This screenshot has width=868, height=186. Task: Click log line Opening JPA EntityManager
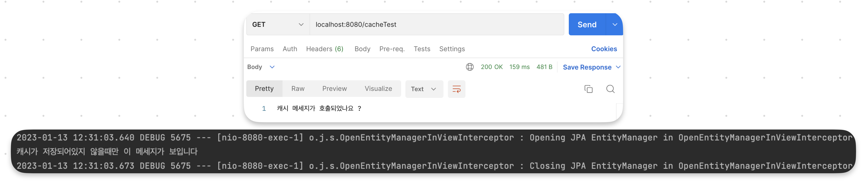(434, 138)
